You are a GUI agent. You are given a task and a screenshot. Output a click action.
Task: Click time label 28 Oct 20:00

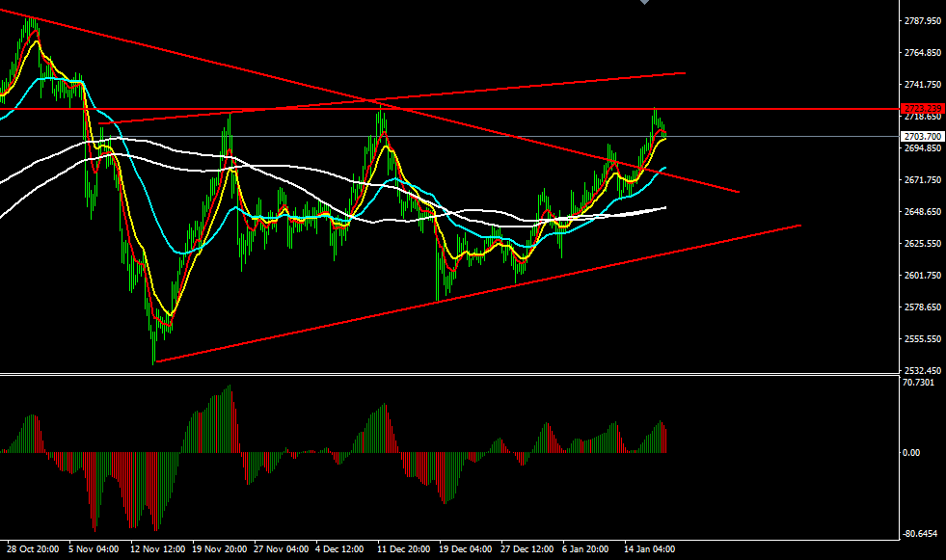pos(33,549)
